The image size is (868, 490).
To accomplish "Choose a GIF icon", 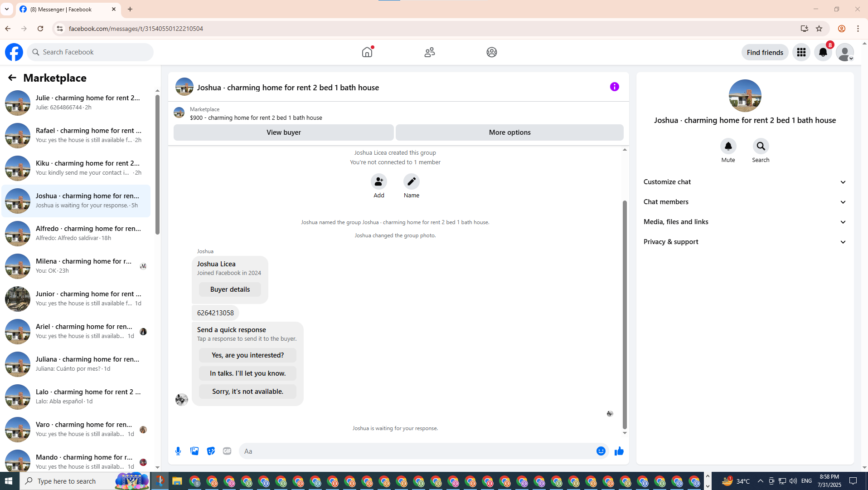I will point(227,451).
